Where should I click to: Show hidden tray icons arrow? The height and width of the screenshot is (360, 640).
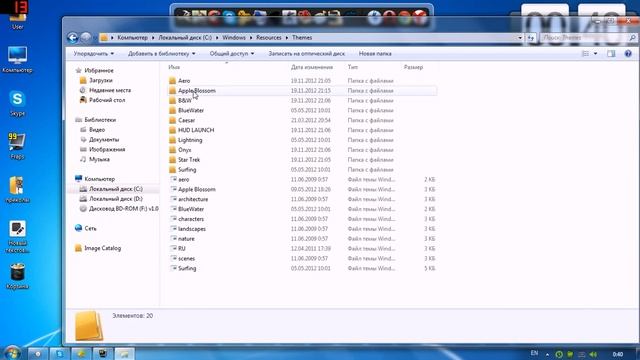coord(547,354)
